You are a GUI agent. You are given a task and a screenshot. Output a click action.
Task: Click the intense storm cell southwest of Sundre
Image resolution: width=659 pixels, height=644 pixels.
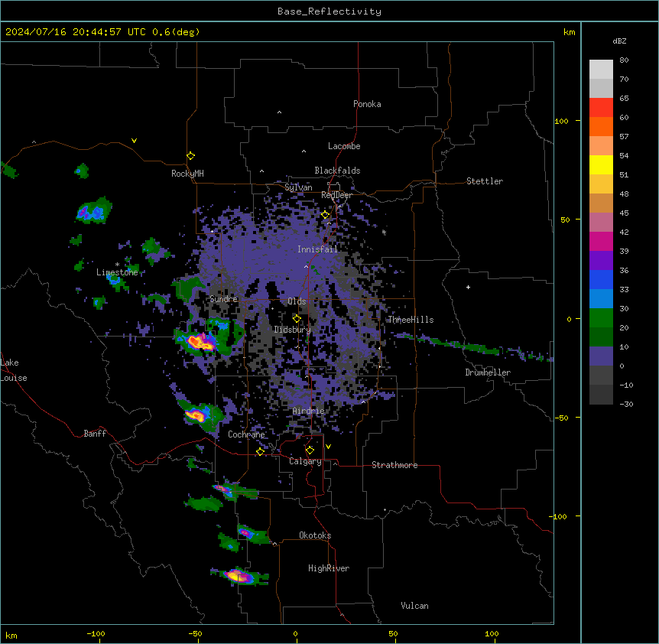(x=201, y=341)
